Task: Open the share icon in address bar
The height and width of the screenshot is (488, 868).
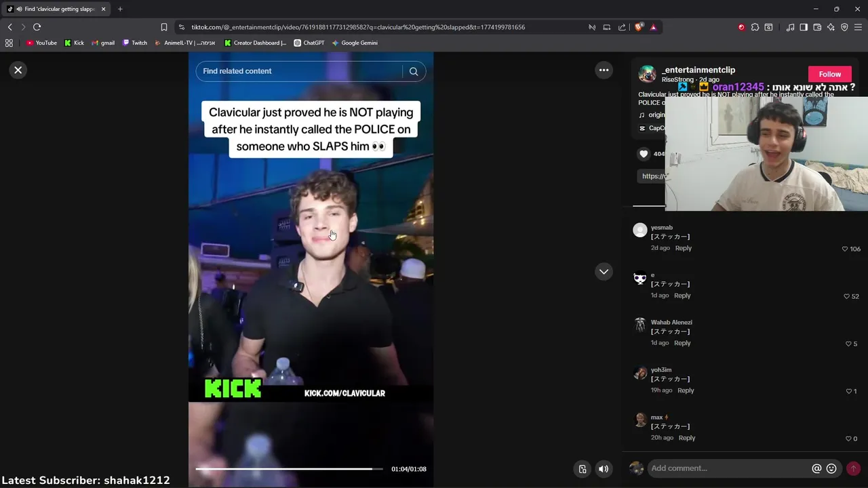Action: coord(622,27)
